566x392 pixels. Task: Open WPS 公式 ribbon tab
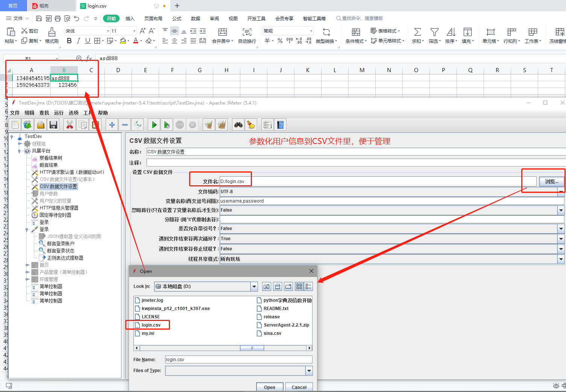tap(177, 18)
